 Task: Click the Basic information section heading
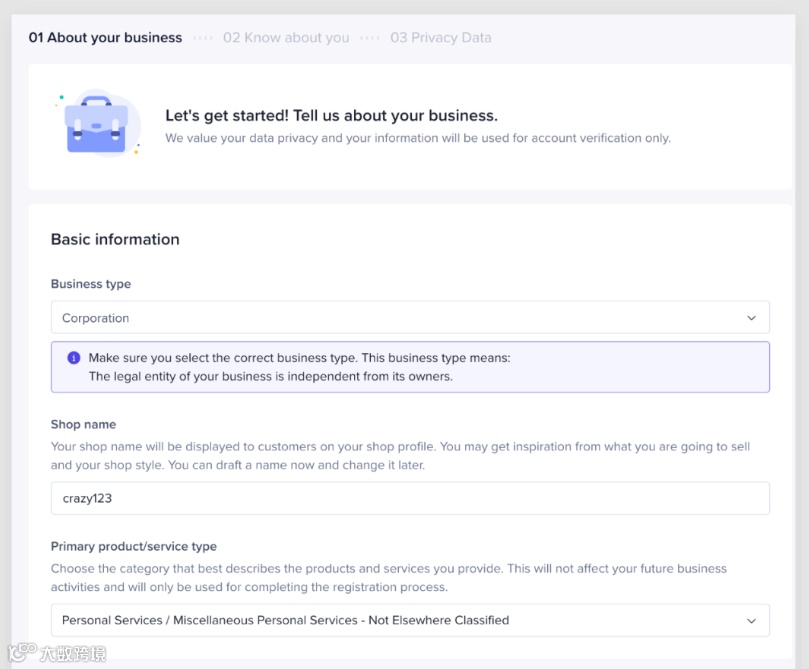pyautogui.click(x=115, y=239)
